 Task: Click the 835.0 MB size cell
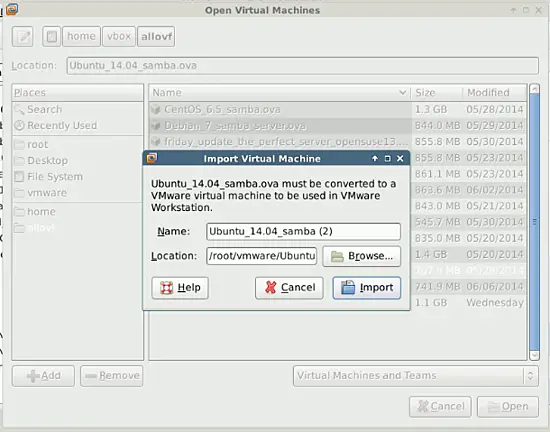tap(437, 238)
